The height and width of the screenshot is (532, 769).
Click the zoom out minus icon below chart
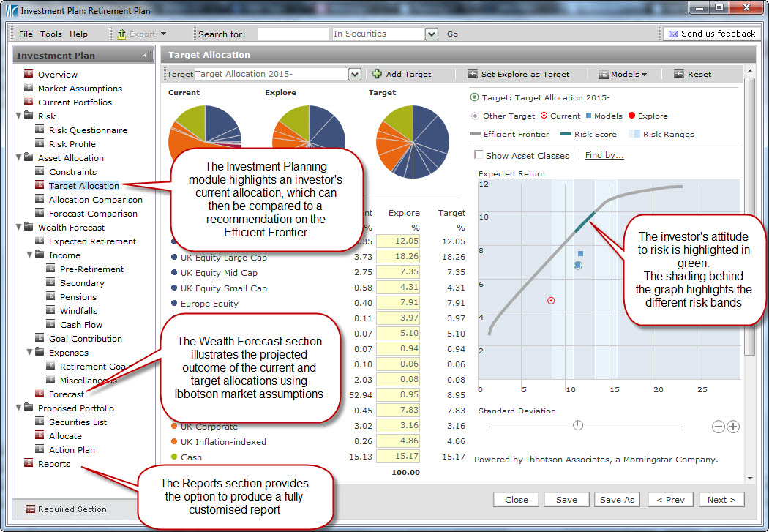point(718,427)
